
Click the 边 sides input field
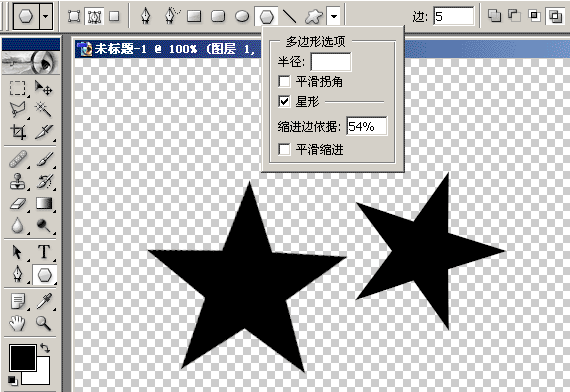click(454, 16)
